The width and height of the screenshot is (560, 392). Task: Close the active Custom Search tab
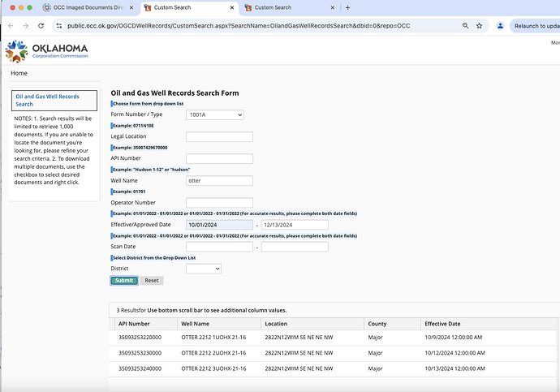pyautogui.click(x=234, y=7)
